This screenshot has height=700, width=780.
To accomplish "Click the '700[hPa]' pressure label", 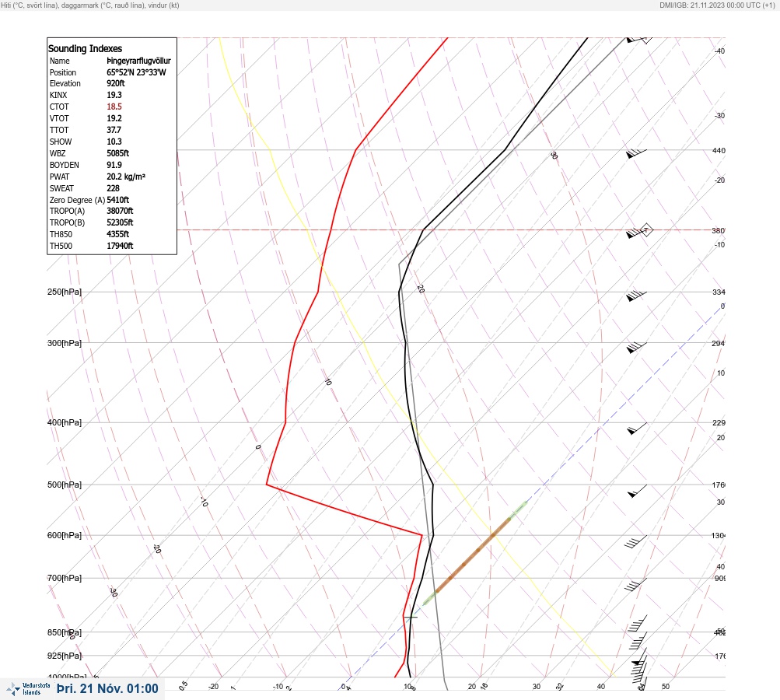I will 65,578.
